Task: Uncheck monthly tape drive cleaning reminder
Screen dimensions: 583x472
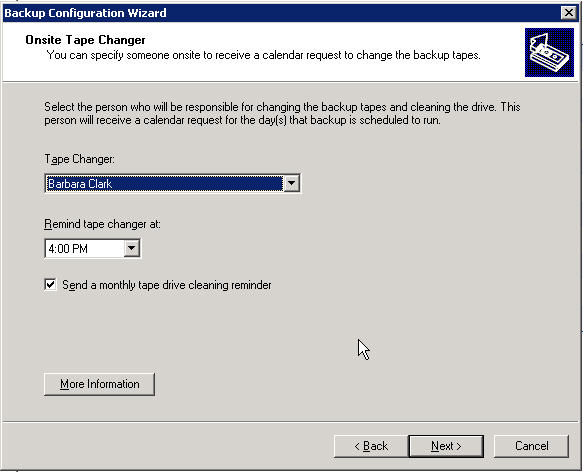Action: [51, 285]
